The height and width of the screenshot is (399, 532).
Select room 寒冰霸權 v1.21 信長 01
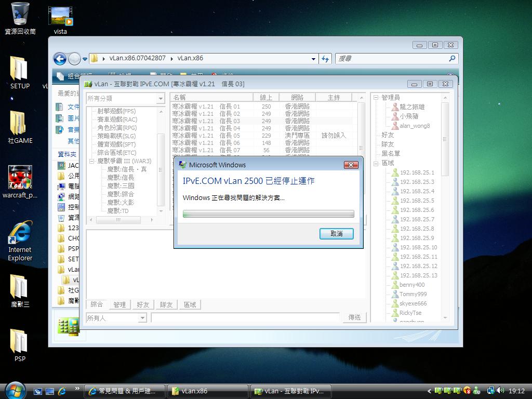262,107
